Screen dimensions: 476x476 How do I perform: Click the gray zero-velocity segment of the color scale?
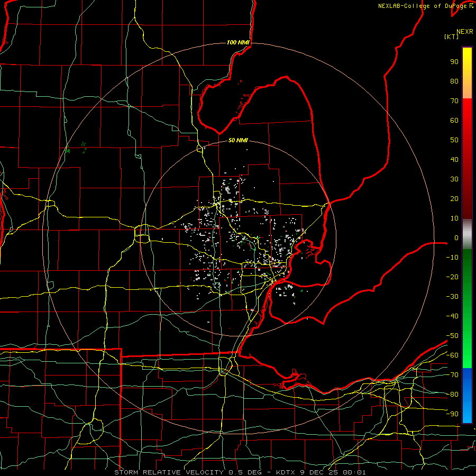tap(467, 234)
